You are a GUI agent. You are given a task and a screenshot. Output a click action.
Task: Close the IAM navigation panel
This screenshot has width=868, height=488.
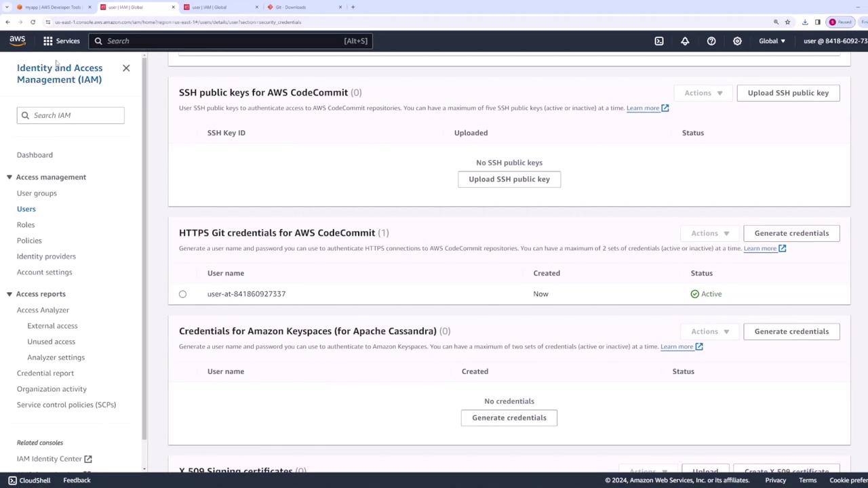(x=126, y=68)
